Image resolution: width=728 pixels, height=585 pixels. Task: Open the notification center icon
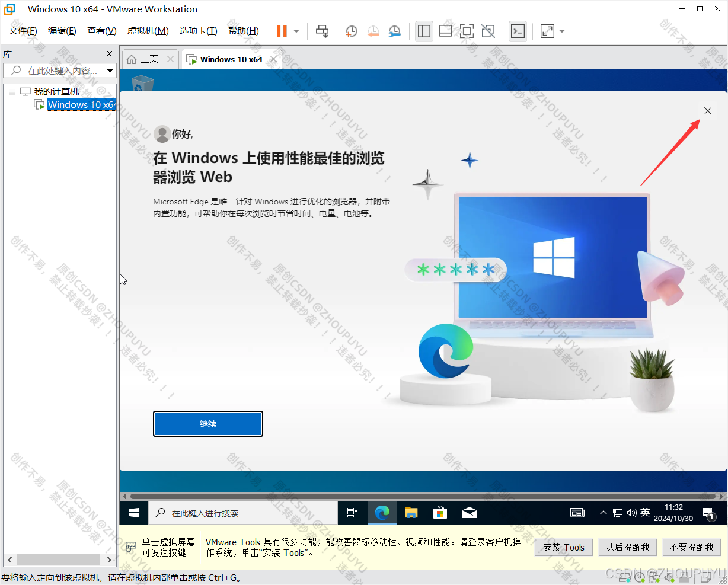point(708,513)
